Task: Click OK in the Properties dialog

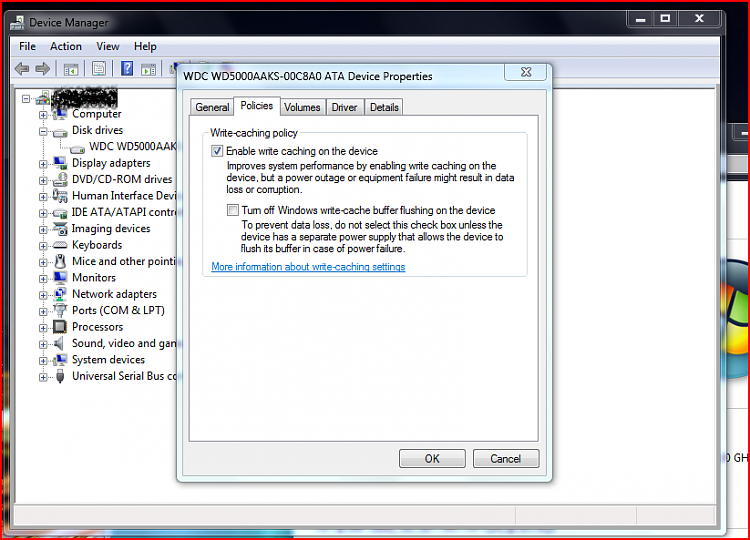Action: pos(432,459)
